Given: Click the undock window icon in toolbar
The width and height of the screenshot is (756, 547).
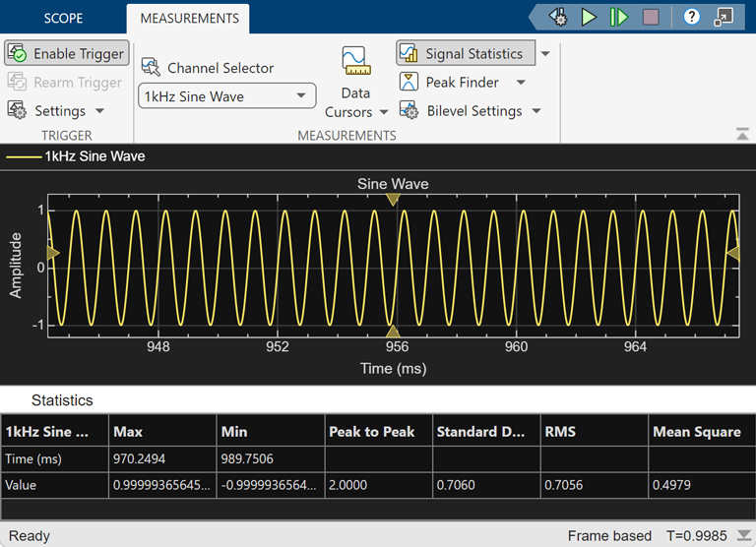Looking at the screenshot, I should [724, 17].
